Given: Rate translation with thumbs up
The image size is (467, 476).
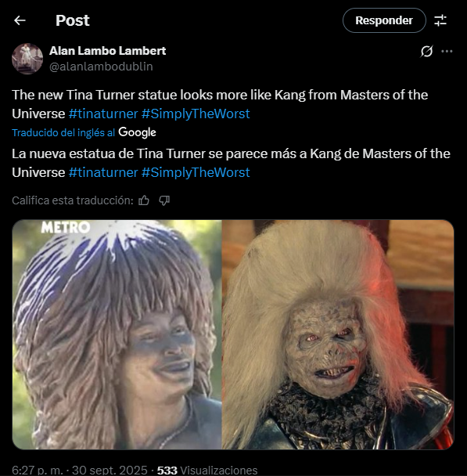Looking at the screenshot, I should pos(144,200).
